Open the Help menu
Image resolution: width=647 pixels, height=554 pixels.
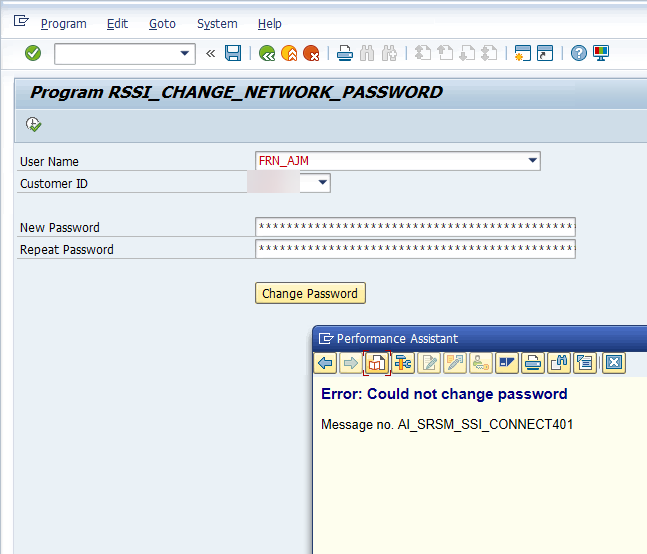click(x=269, y=24)
